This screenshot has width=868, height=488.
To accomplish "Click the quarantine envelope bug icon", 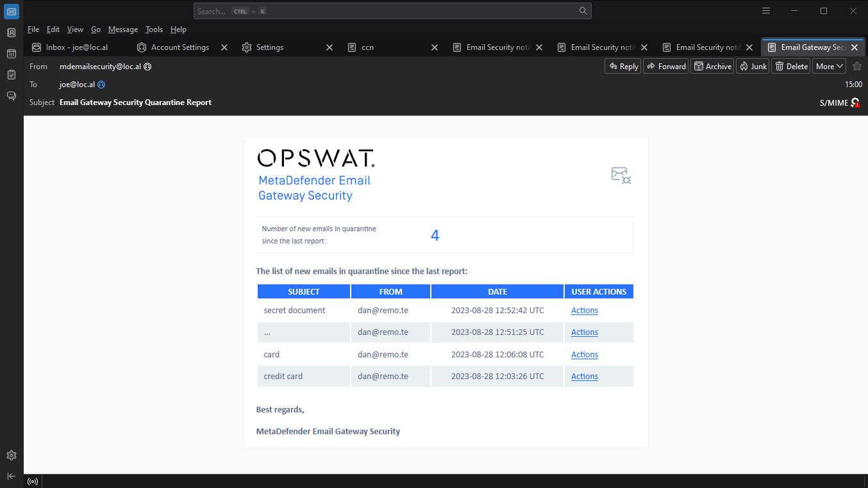I will (621, 175).
